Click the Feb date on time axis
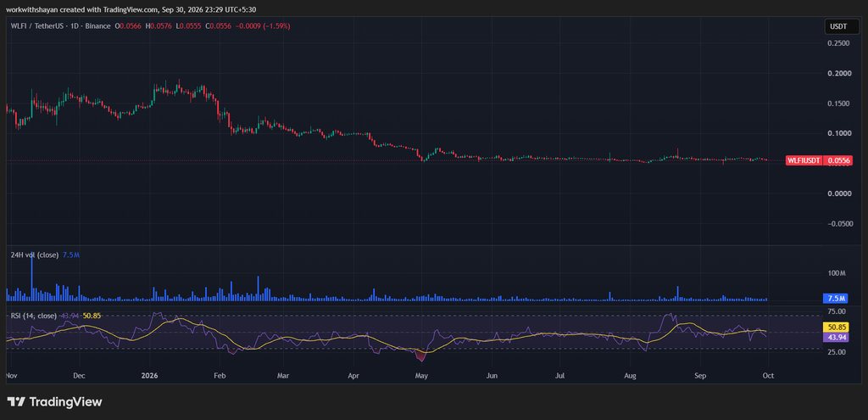The width and height of the screenshot is (868, 420). tap(220, 375)
